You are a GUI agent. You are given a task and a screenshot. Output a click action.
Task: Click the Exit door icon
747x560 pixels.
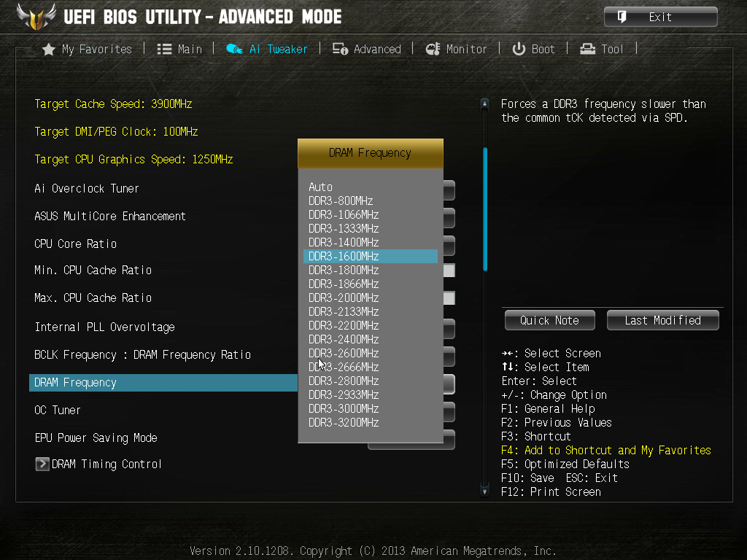[x=622, y=17]
